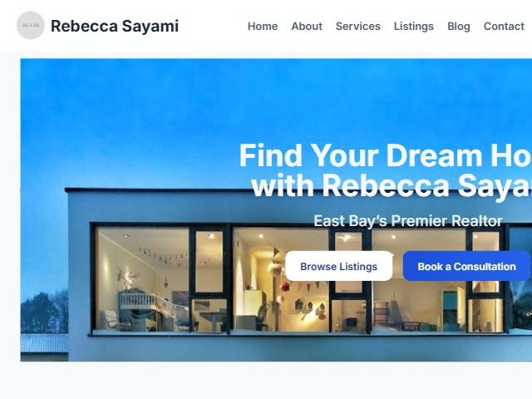This screenshot has width=532, height=399.
Task: Click the 'Find Your Dream' headline line
Action: click(386, 155)
